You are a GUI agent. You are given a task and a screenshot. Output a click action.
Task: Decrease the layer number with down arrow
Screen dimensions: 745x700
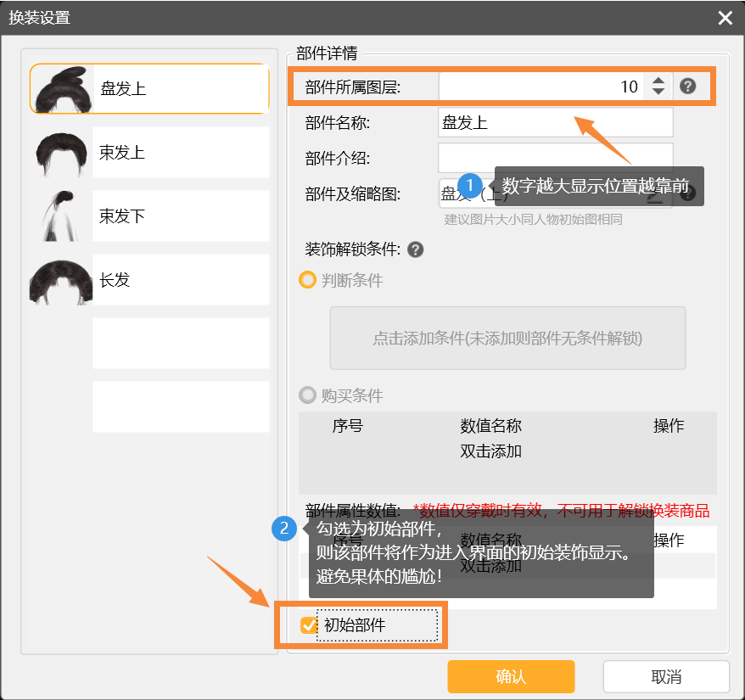click(x=658, y=92)
